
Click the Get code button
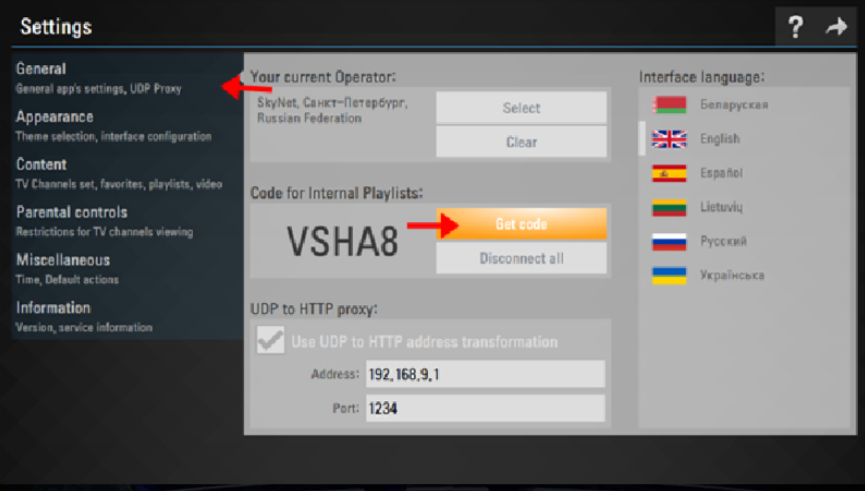521,224
